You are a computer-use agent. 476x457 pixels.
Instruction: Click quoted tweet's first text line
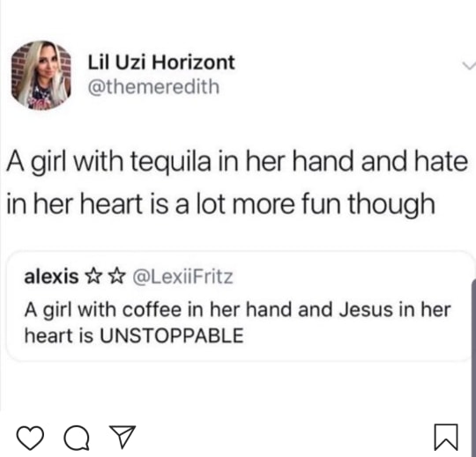click(x=237, y=310)
